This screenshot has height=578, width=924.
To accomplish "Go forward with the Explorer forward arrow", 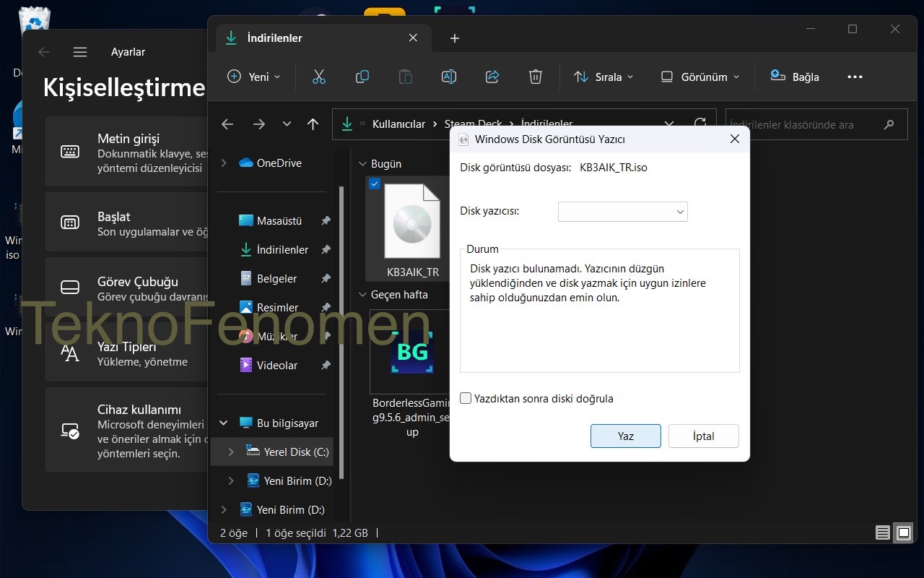I will pos(258,124).
